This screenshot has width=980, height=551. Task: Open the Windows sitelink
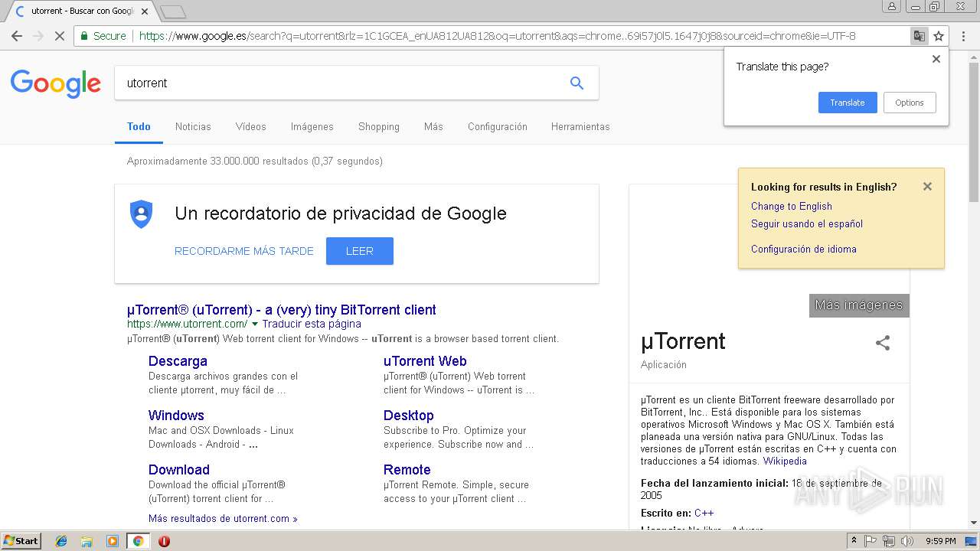coord(176,416)
